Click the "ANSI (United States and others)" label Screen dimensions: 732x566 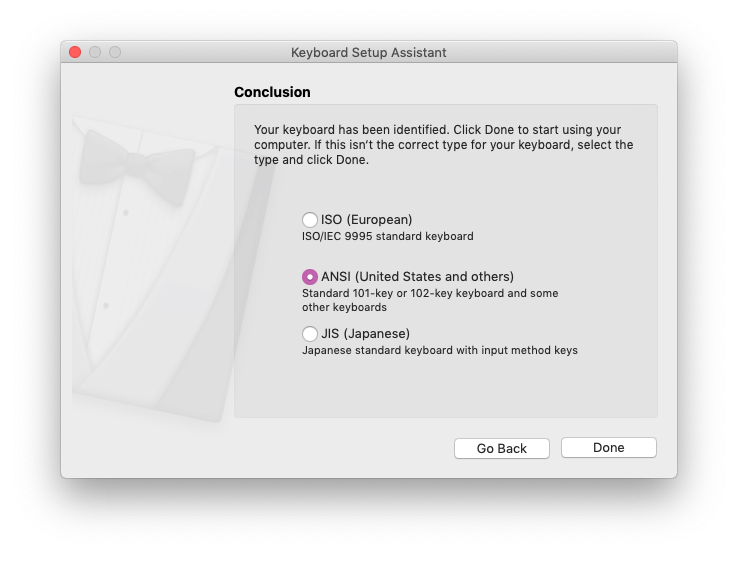pyautogui.click(x=417, y=277)
